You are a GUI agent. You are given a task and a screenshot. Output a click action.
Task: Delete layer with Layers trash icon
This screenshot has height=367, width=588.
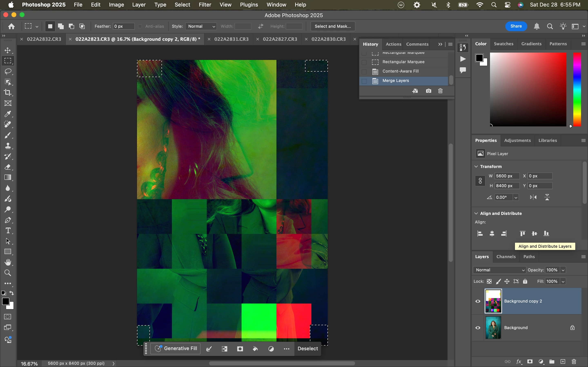click(574, 361)
